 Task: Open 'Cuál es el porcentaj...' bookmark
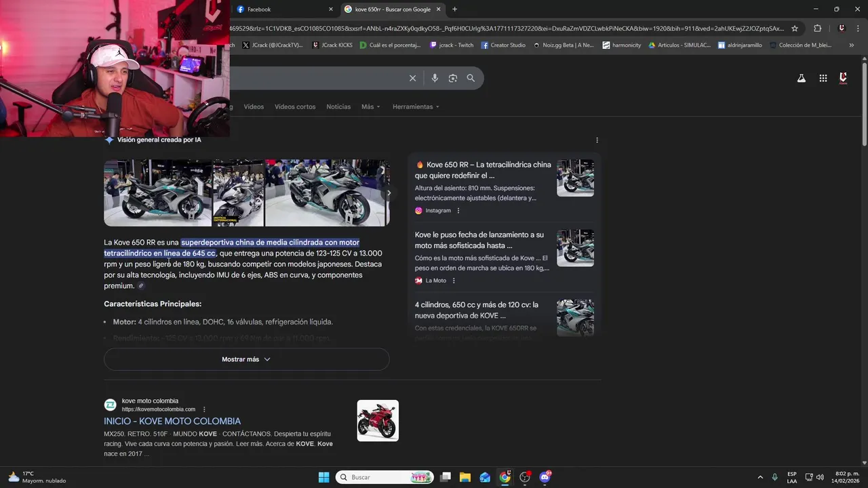(x=391, y=45)
